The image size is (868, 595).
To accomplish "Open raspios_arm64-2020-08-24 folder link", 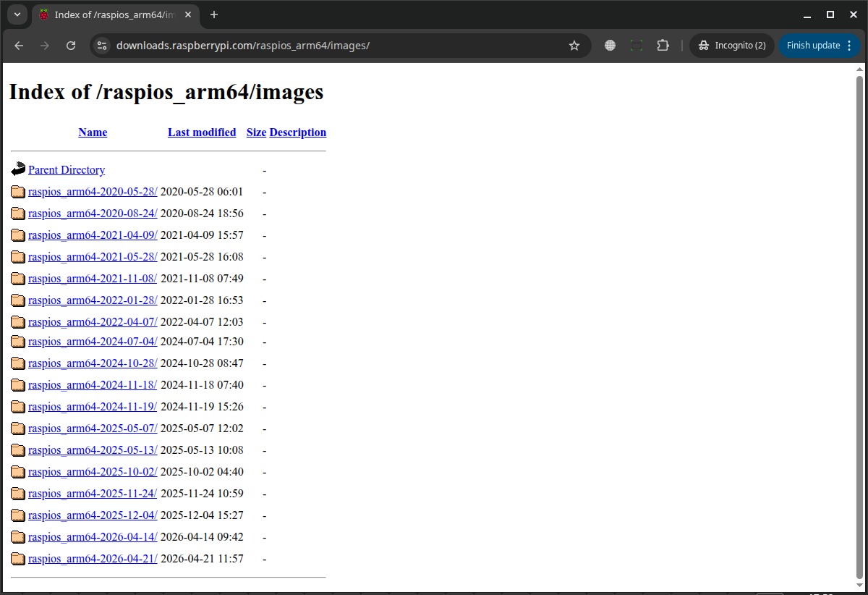I will (93, 214).
